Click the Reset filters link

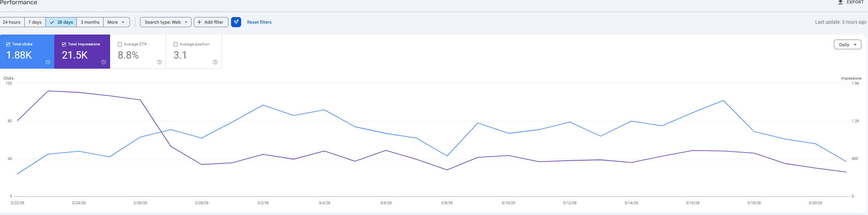tap(259, 22)
